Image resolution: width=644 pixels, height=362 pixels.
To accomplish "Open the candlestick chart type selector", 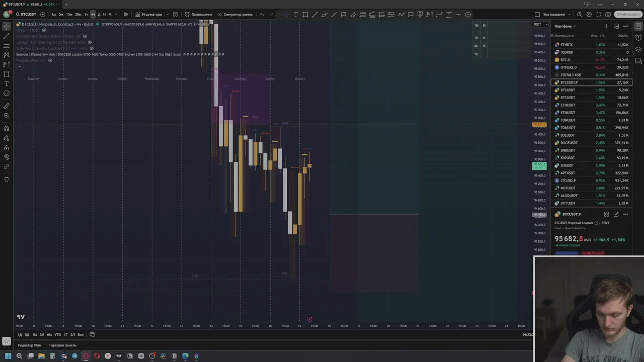I will (126, 15).
